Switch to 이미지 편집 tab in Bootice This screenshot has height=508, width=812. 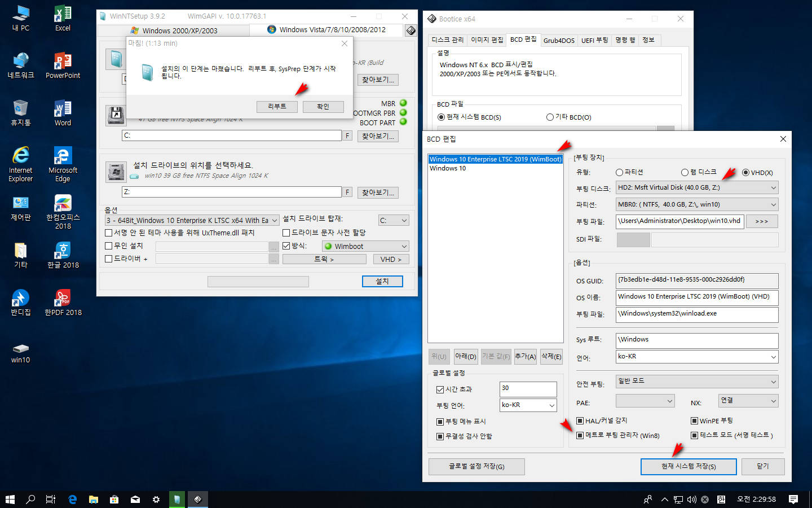pos(487,40)
